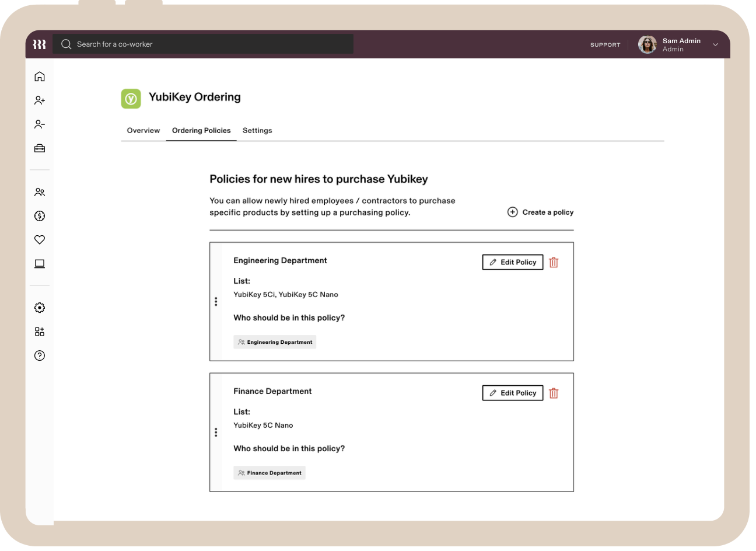Image resolution: width=756 pixels, height=551 pixels.
Task: Delete the Engineering Department policy
Action: click(554, 263)
